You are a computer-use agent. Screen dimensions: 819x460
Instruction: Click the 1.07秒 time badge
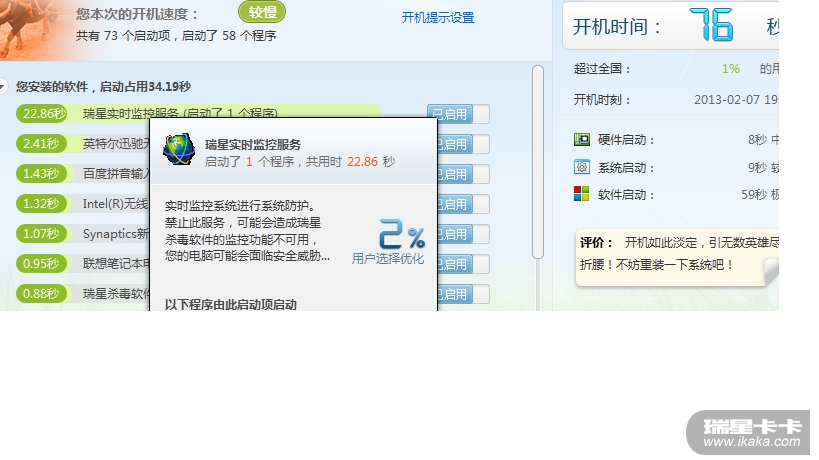41,233
